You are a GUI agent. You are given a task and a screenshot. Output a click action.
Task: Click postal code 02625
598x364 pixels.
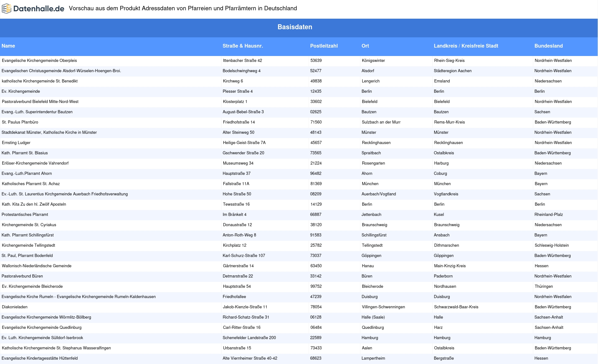point(316,112)
